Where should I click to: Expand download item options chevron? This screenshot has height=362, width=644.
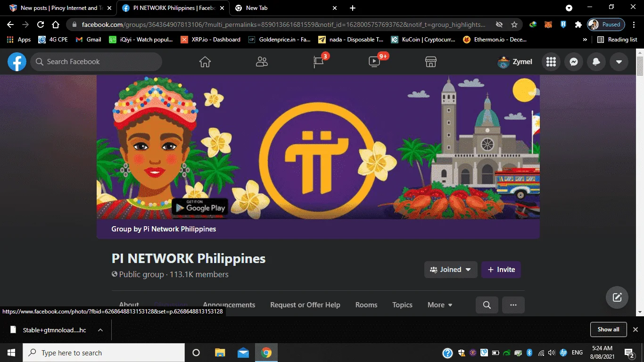[100, 330]
